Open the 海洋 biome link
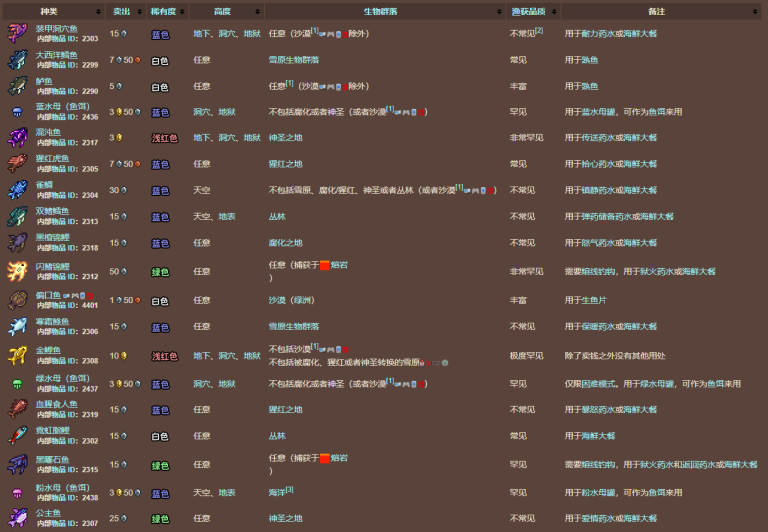Viewport: 768px width, 532px height. tap(277, 493)
